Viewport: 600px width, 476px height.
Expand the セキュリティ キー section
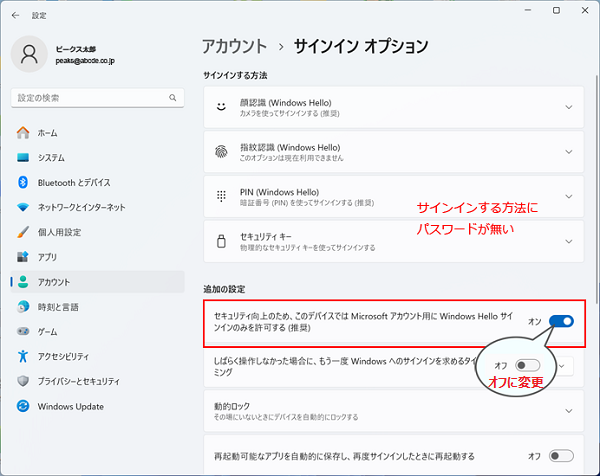[568, 241]
